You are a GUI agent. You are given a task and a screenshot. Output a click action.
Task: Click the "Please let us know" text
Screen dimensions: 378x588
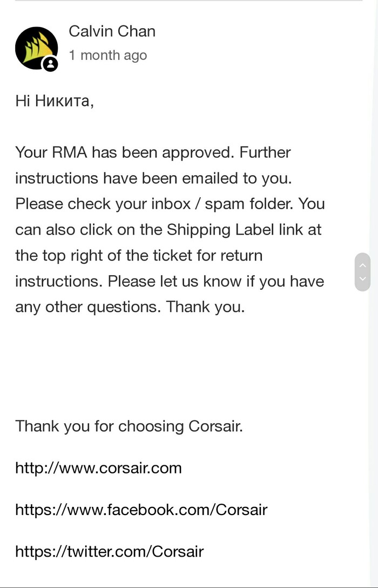pyautogui.click(x=181, y=281)
